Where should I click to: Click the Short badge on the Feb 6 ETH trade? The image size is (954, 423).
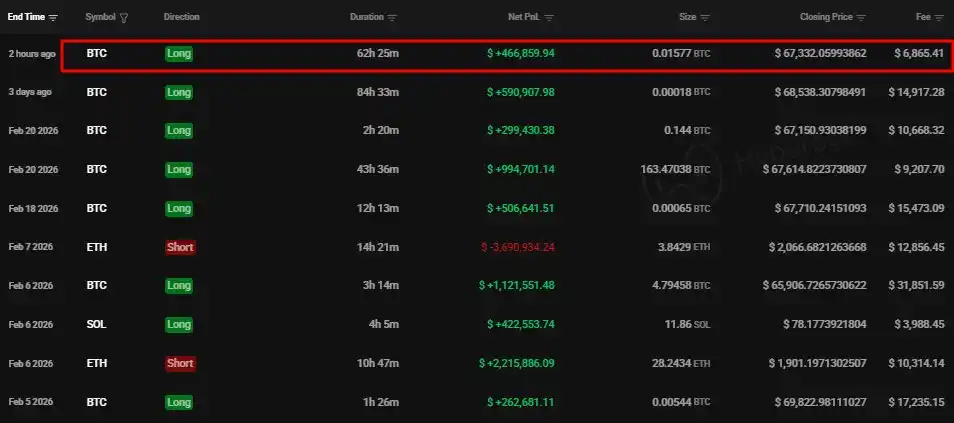[x=180, y=363]
